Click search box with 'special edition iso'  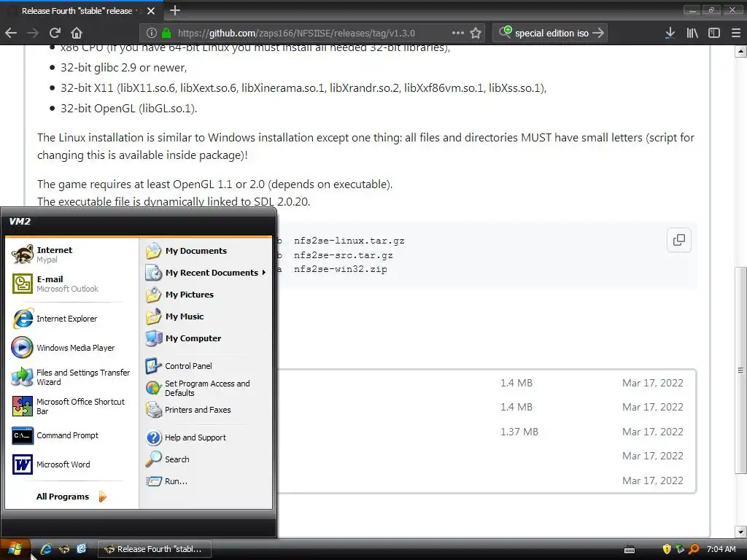(x=551, y=33)
